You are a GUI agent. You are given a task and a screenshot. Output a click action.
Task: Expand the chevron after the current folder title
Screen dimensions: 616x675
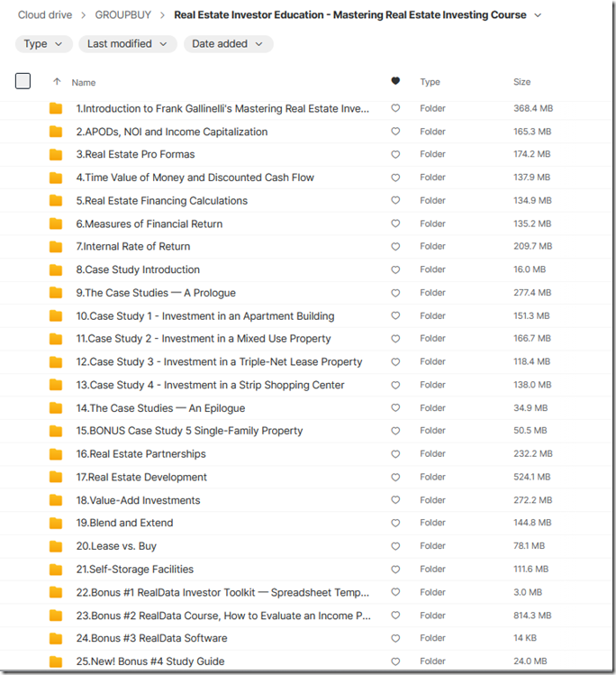pyautogui.click(x=538, y=15)
